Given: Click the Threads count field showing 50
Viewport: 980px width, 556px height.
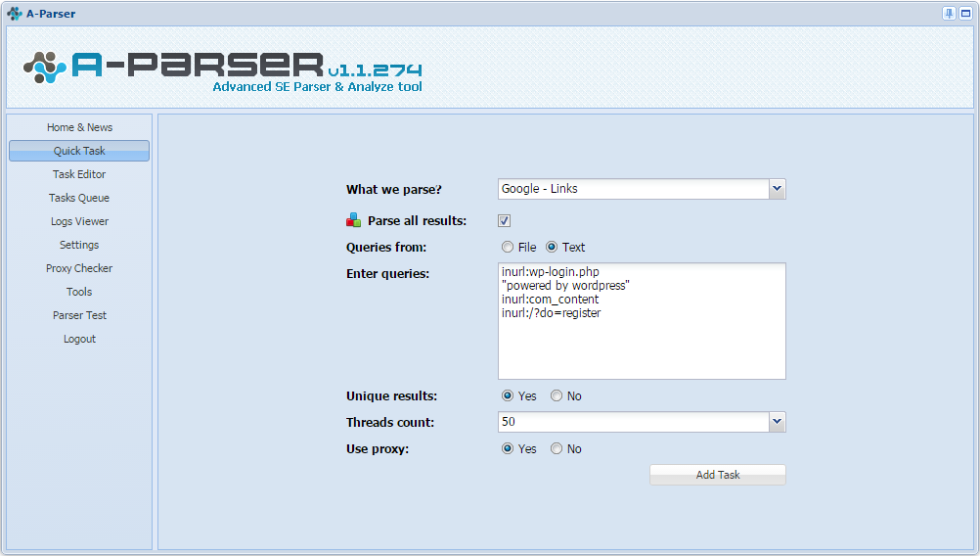Looking at the screenshot, I should (x=633, y=422).
